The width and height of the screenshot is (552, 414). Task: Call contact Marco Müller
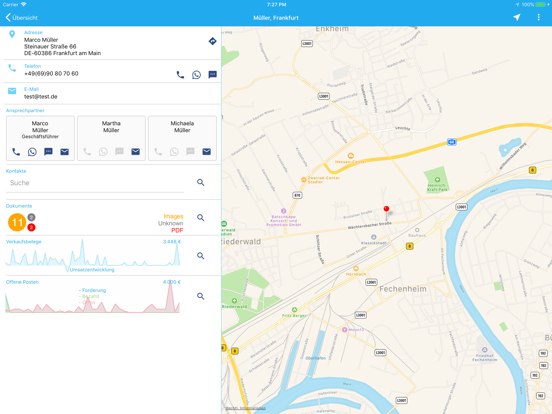pyautogui.click(x=16, y=152)
